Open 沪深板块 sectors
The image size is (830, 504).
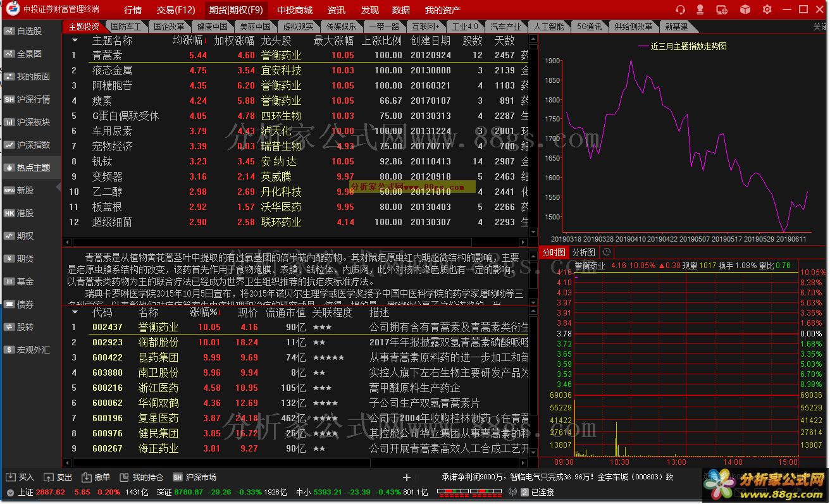click(30, 122)
